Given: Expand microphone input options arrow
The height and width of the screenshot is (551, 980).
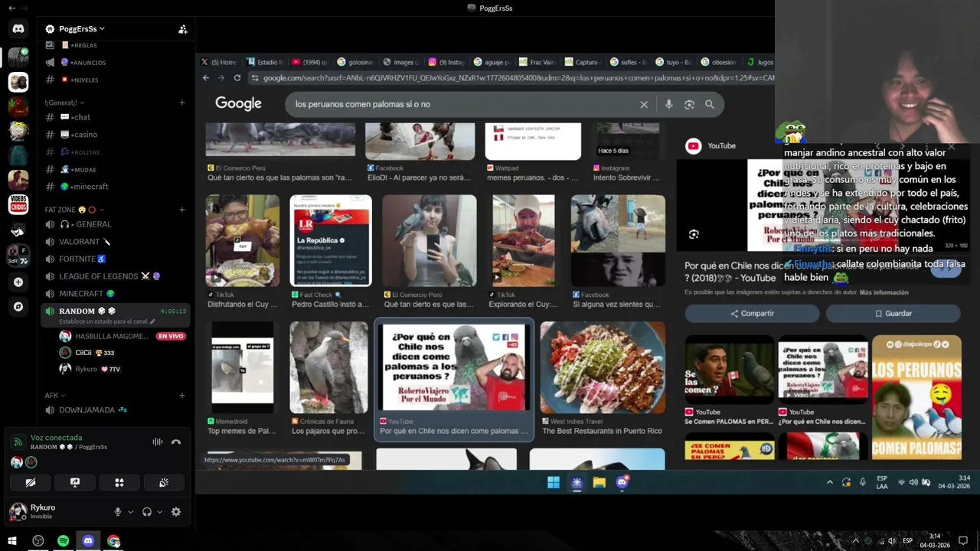Looking at the screenshot, I should [x=130, y=512].
